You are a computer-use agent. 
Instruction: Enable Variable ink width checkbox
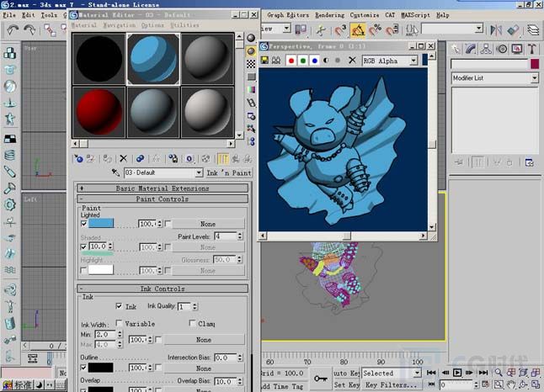[x=119, y=323]
